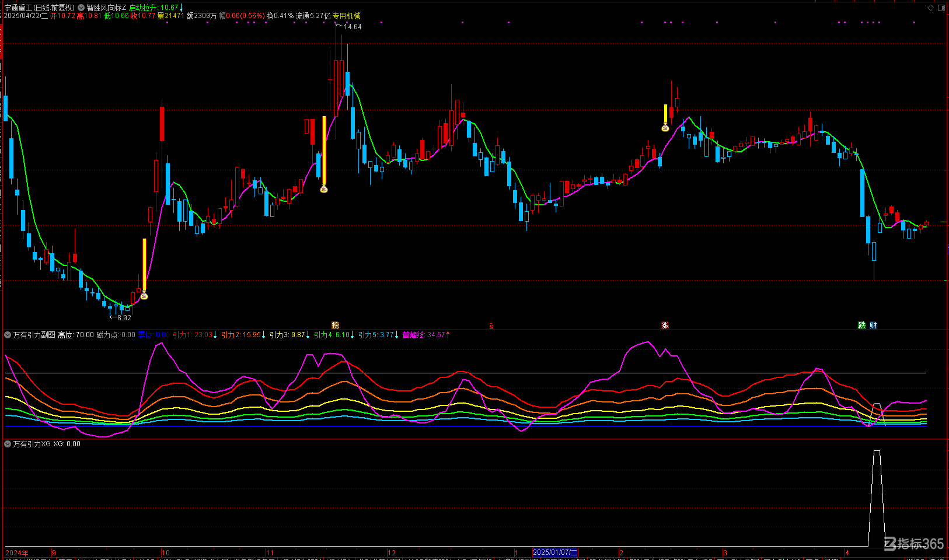949x560 pixels.
Task: Click the 万有引力XG indicator name
Action: pos(32,444)
